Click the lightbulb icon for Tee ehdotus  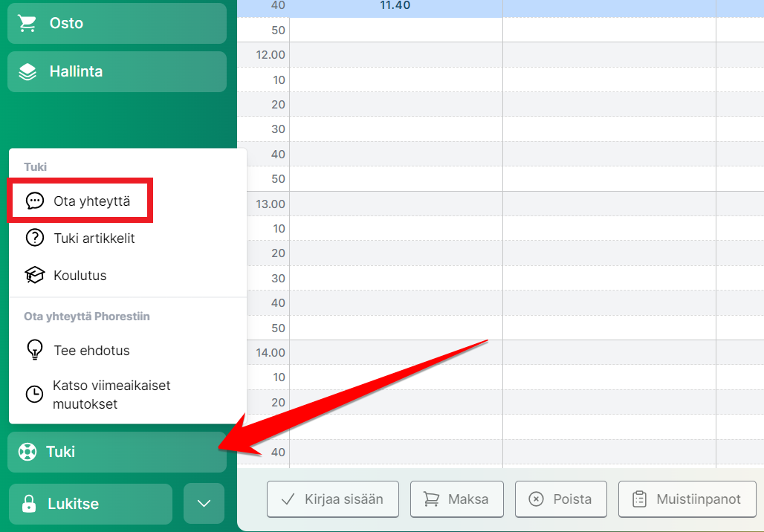tap(35, 350)
